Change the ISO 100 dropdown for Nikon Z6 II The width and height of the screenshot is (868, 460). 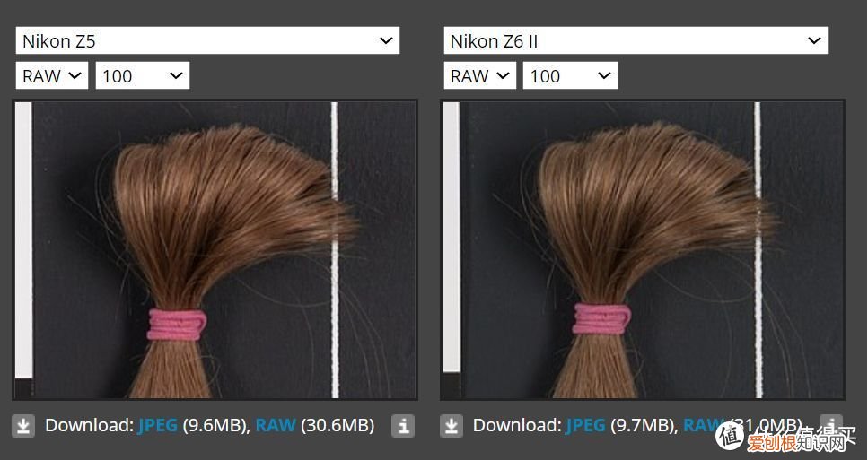tap(570, 75)
